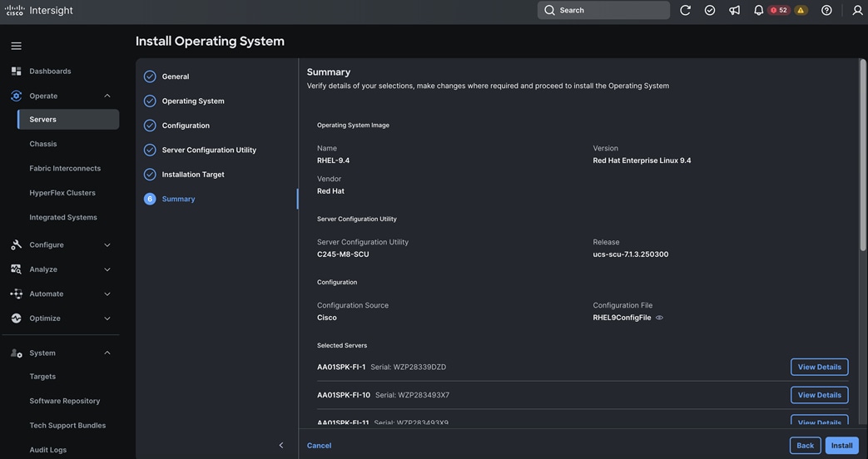868x459 pixels.
Task: Open Software Repository under System
Action: point(65,401)
